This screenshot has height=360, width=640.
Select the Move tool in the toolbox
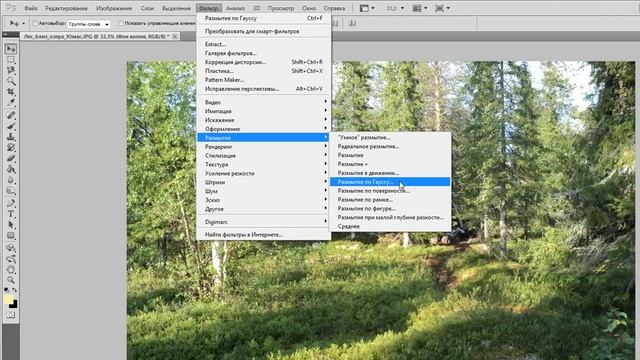[11, 49]
